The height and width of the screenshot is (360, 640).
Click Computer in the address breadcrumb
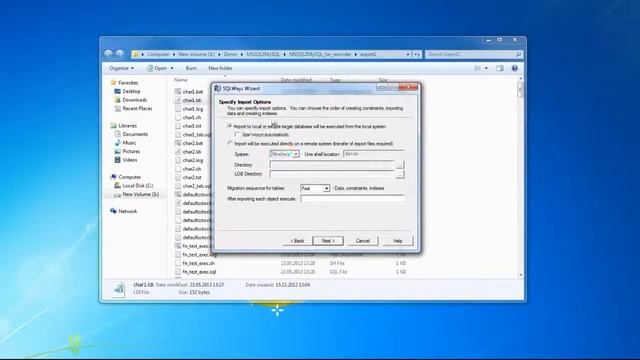[158, 54]
